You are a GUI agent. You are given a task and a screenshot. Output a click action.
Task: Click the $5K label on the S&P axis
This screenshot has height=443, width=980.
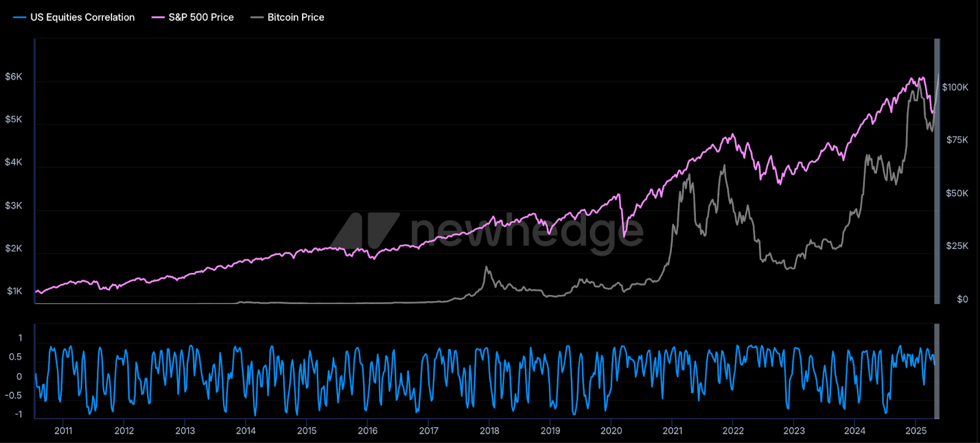13,119
